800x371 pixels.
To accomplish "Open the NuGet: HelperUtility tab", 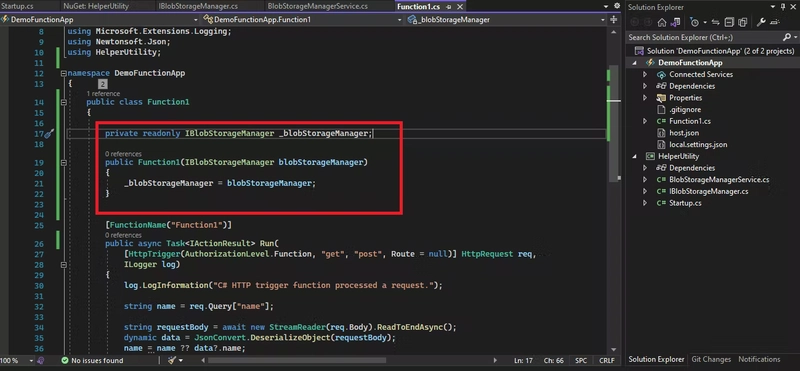I will click(96, 6).
